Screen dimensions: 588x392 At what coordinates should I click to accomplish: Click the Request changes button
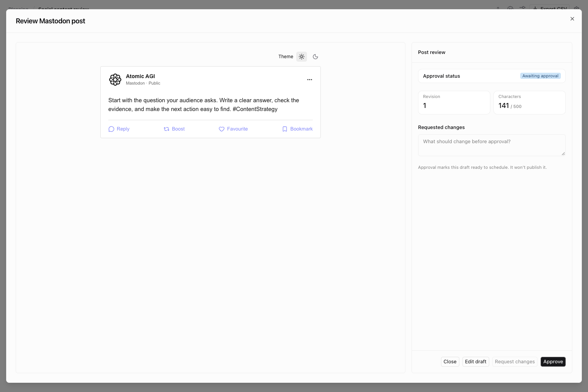point(515,362)
